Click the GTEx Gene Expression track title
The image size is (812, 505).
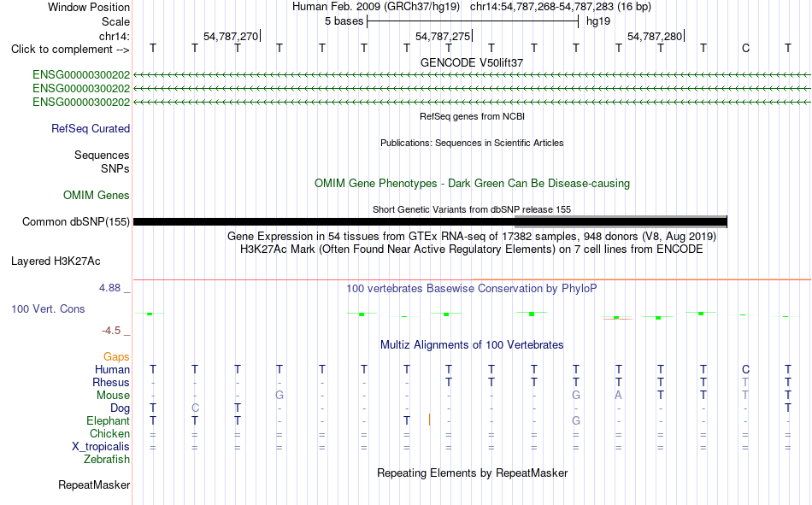pyautogui.click(x=472, y=236)
